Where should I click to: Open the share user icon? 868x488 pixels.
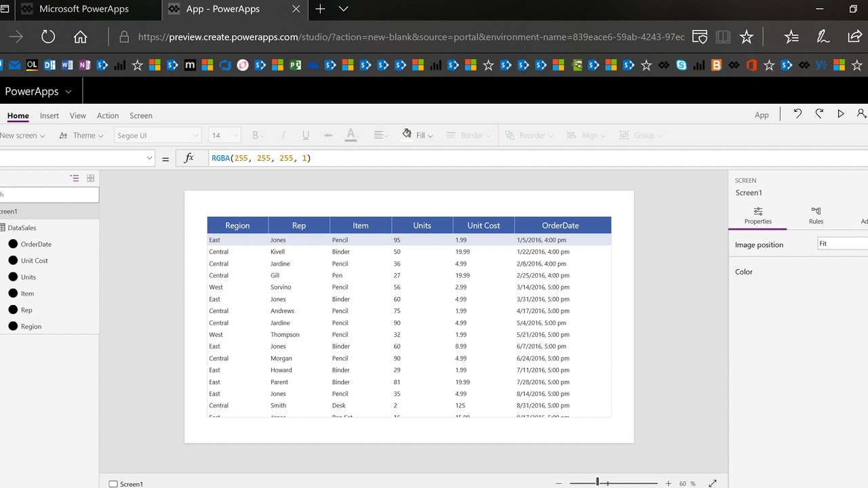pos(862,114)
